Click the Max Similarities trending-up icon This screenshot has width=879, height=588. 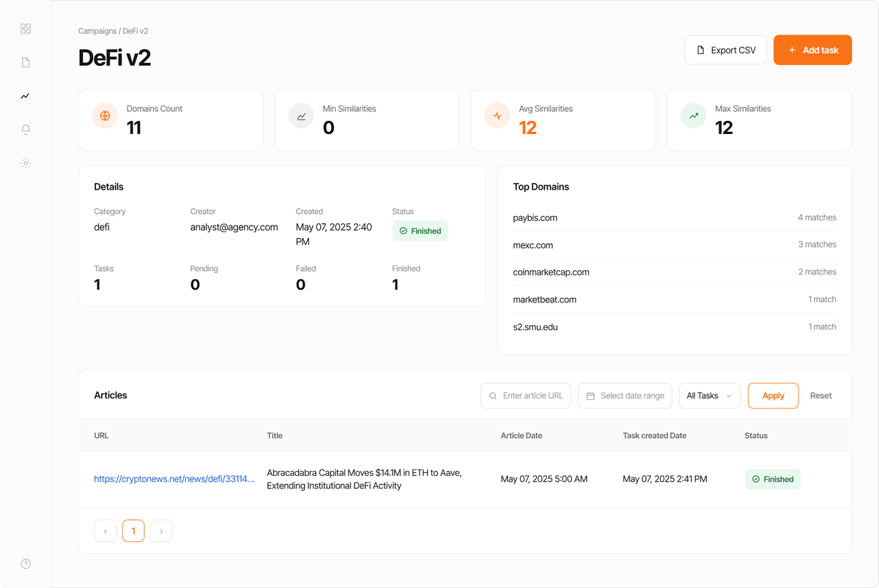click(694, 116)
